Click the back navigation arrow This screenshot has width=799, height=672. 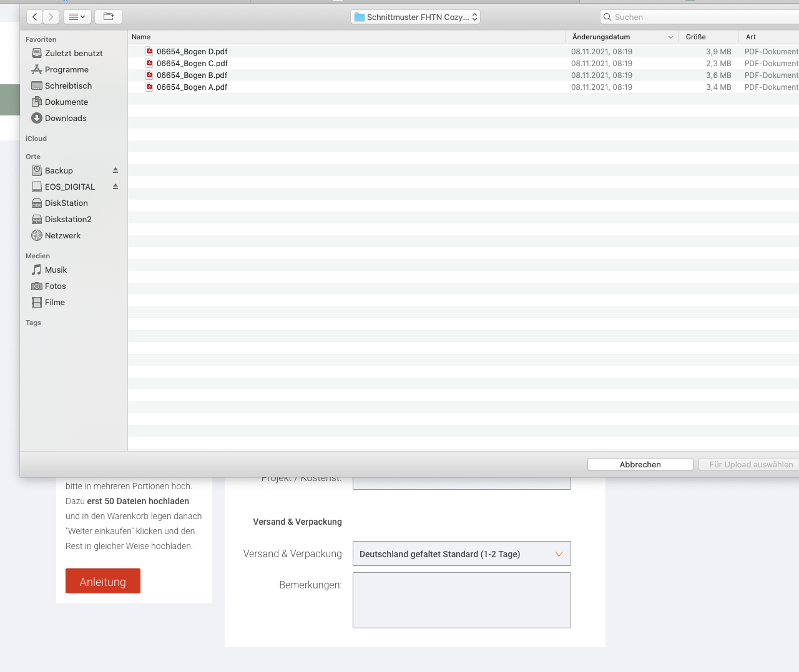click(x=35, y=17)
